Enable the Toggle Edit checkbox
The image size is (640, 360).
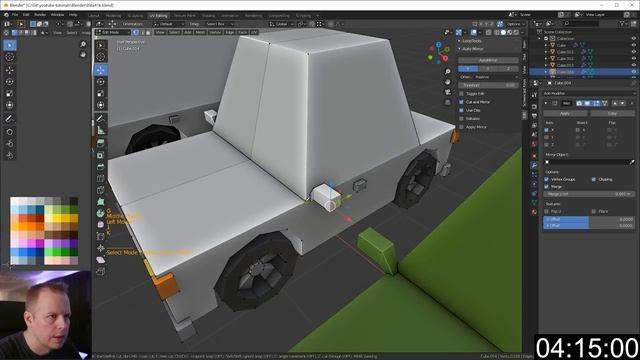462,93
